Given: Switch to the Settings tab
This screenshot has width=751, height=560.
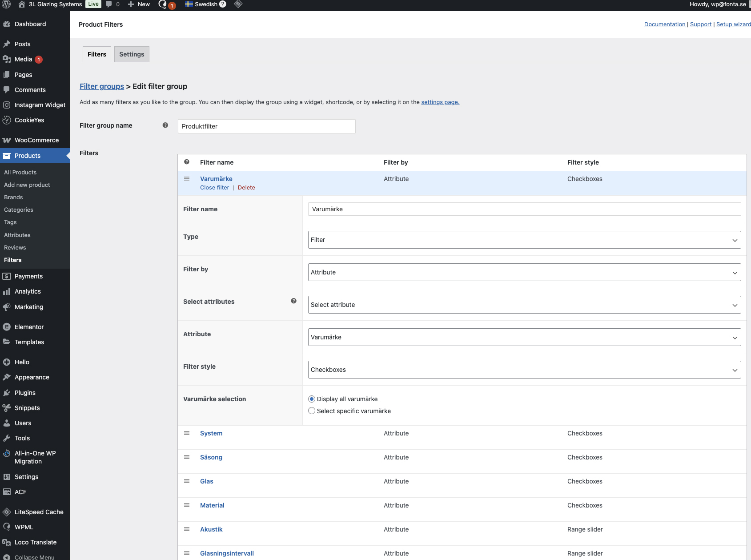Looking at the screenshot, I should [x=132, y=54].
